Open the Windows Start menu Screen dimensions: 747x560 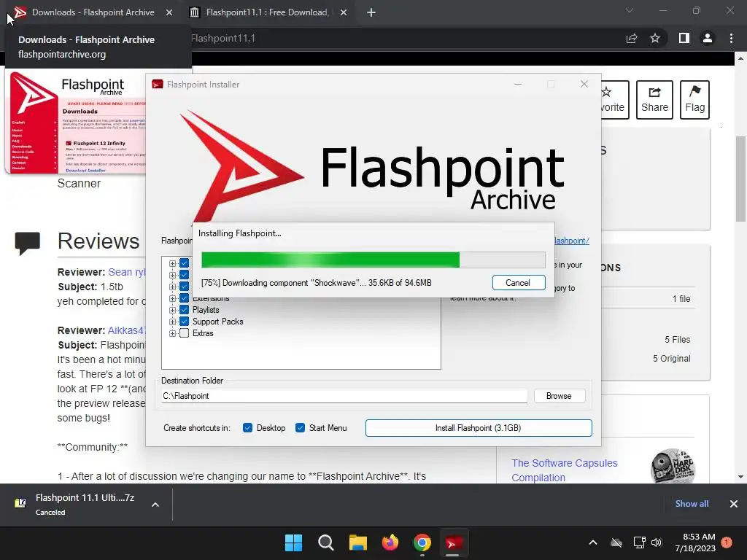(293, 542)
